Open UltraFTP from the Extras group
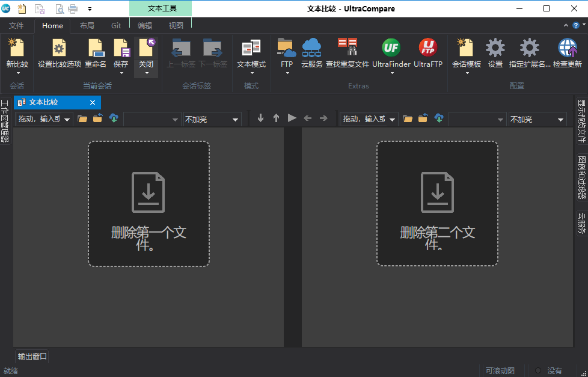The height and width of the screenshot is (377, 588). [x=428, y=54]
